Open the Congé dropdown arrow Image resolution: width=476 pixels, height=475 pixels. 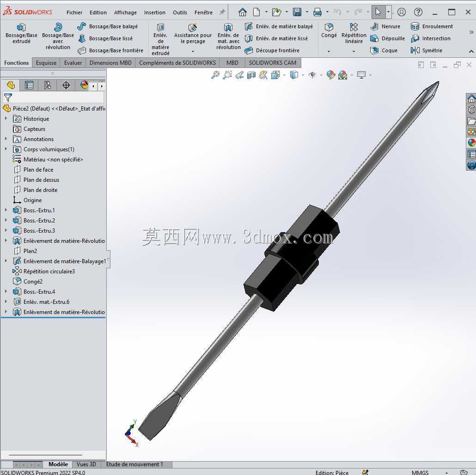click(x=329, y=51)
